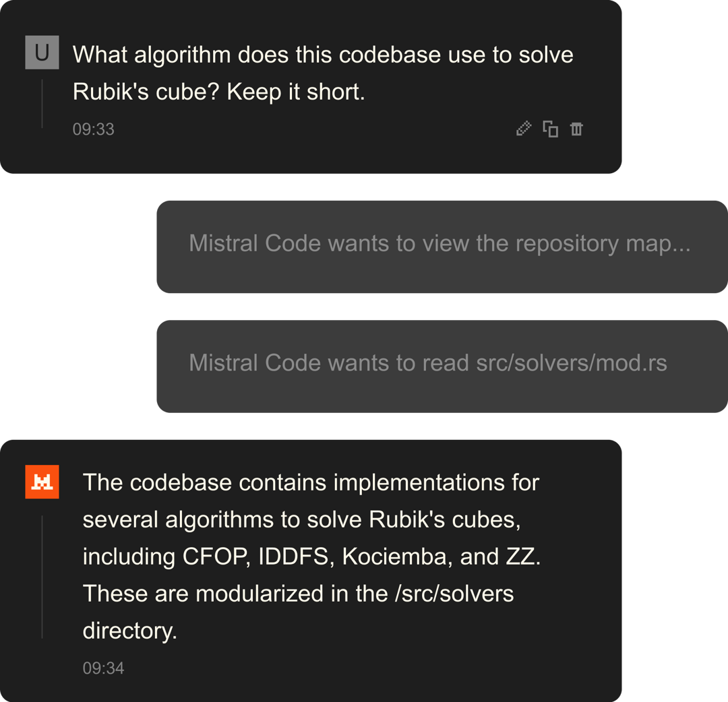The image size is (728, 702).
Task: Click the 09:34 timestamp on assistant reply
Action: tap(103, 668)
